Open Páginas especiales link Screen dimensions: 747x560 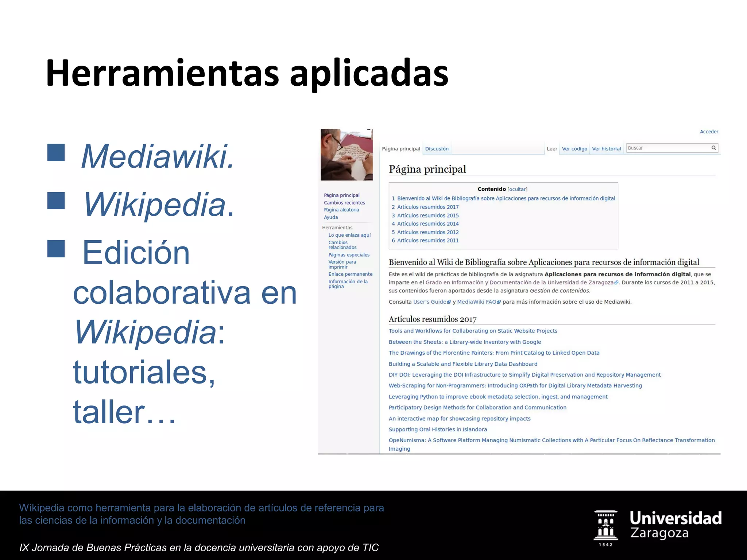tap(349, 255)
